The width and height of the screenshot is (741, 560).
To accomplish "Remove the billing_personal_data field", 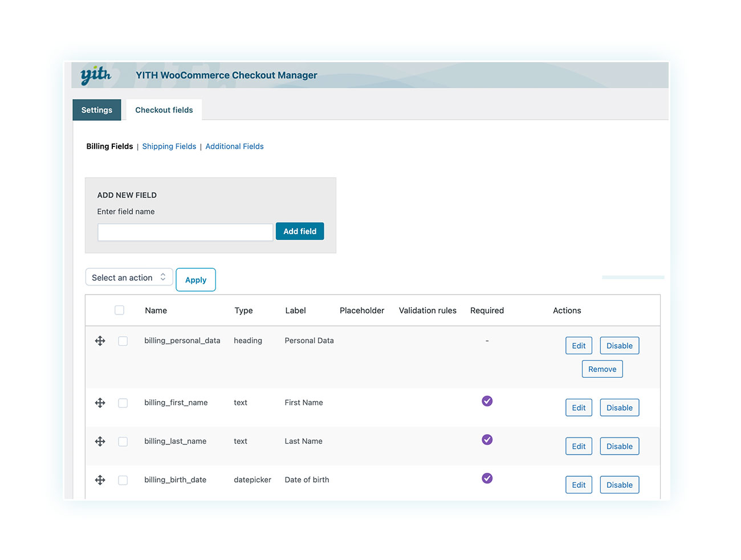I will pos(602,369).
